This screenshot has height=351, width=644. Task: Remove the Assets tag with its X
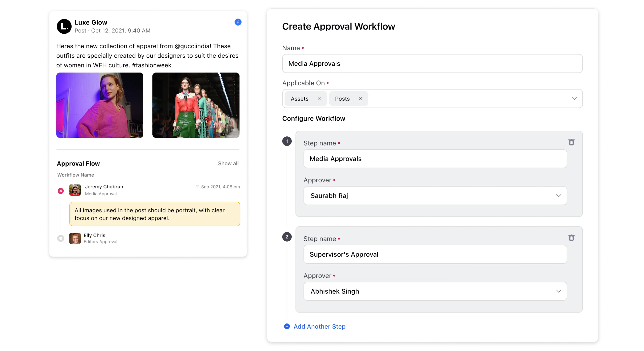319,99
